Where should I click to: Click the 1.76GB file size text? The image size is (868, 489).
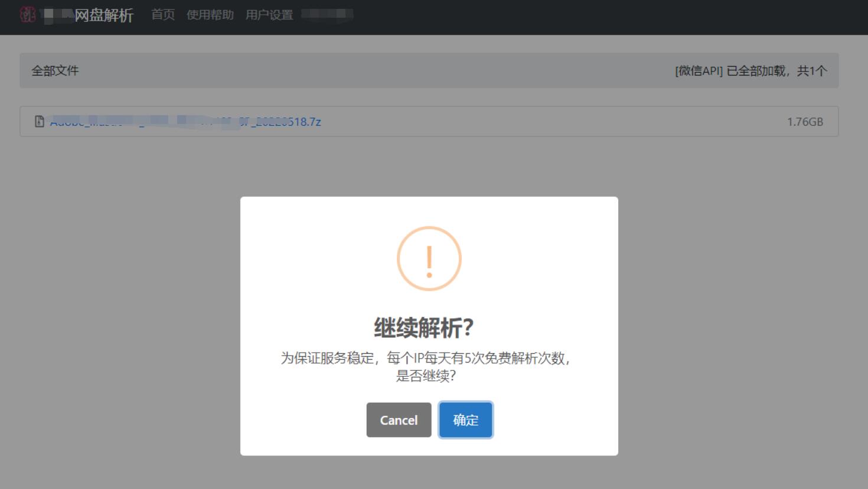pos(805,122)
